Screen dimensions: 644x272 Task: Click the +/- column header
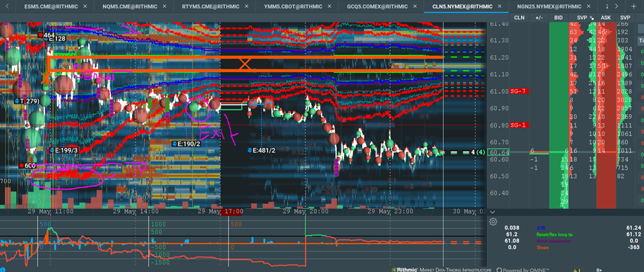coord(539,18)
